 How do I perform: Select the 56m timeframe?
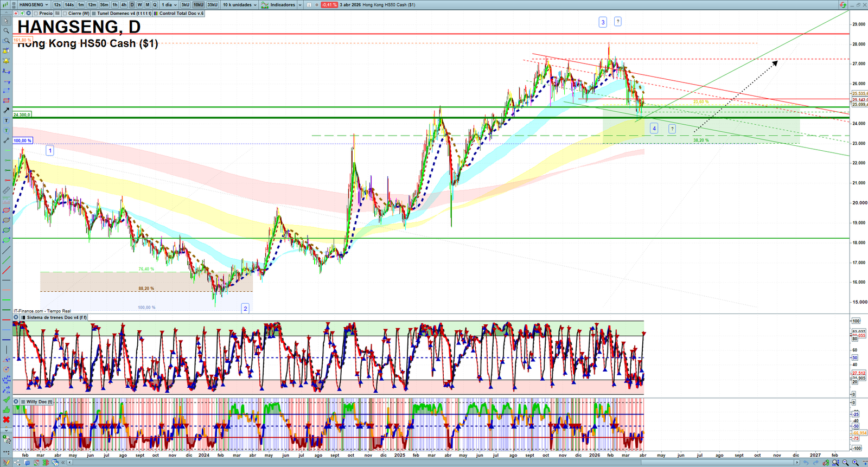click(x=104, y=5)
